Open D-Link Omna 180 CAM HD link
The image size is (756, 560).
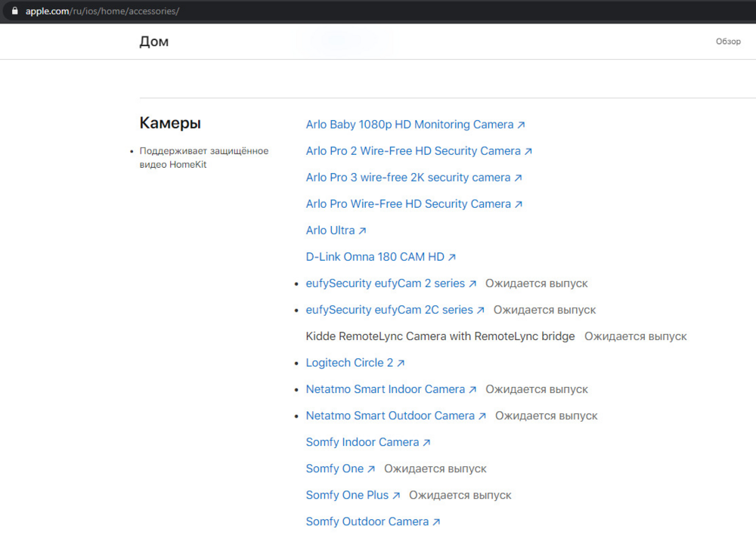click(380, 257)
